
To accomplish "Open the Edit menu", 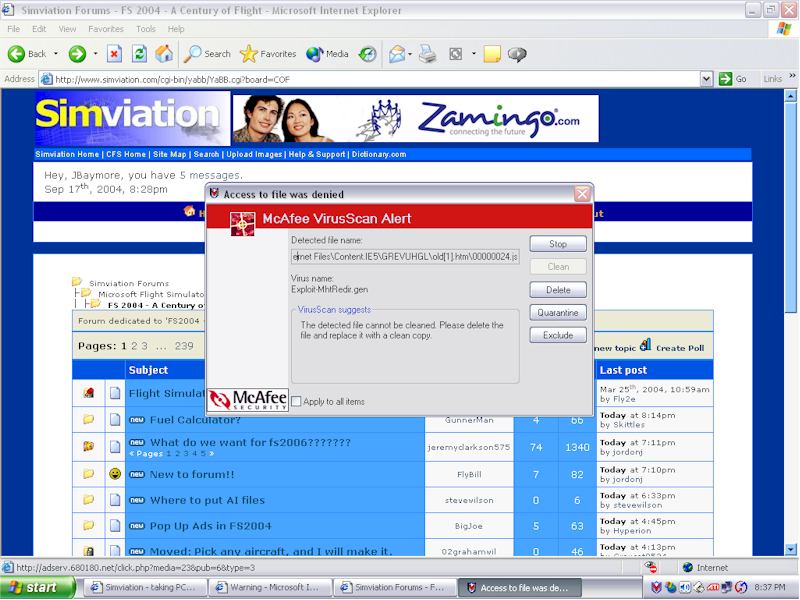I will 39,29.
